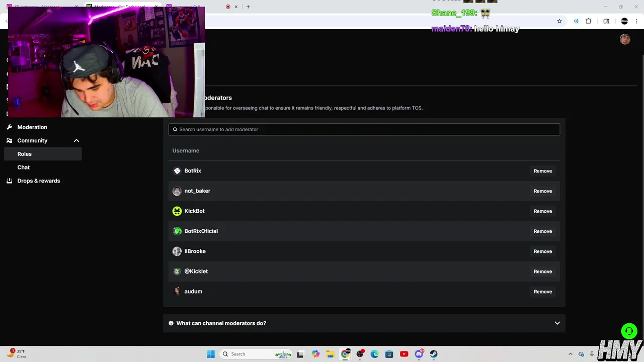Open YouTube app from the taskbar
644x362 pixels.
tap(404, 354)
